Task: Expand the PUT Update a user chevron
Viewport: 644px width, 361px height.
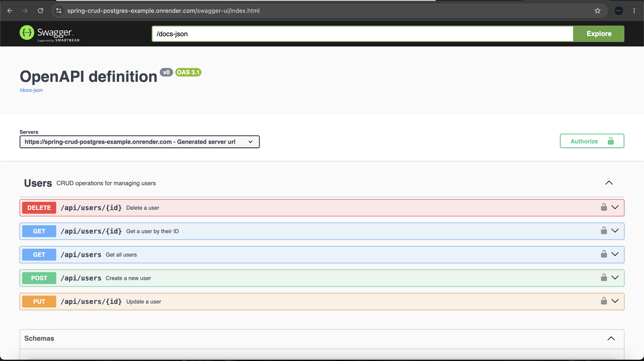Action: pos(615,301)
